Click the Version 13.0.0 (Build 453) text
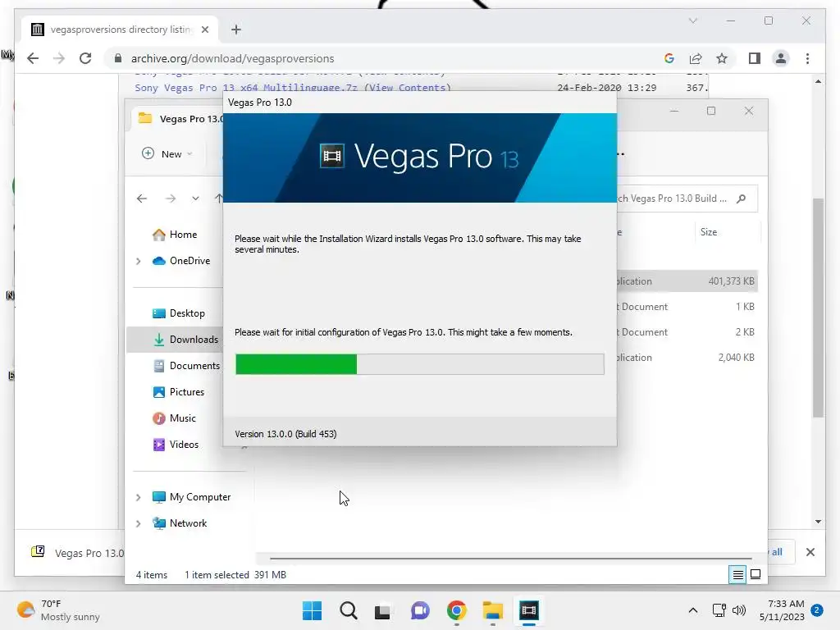This screenshot has height=630, width=840. coord(285,434)
